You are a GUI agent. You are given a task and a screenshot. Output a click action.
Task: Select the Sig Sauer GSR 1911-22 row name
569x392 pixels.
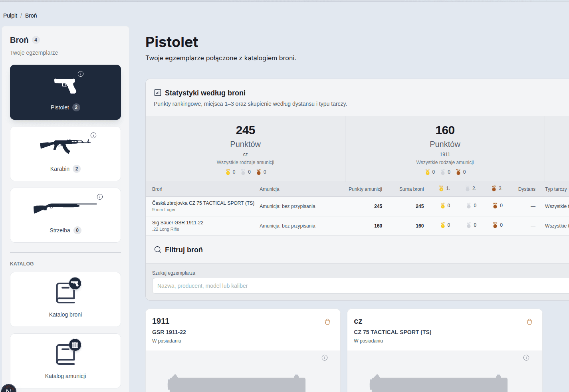click(178, 223)
